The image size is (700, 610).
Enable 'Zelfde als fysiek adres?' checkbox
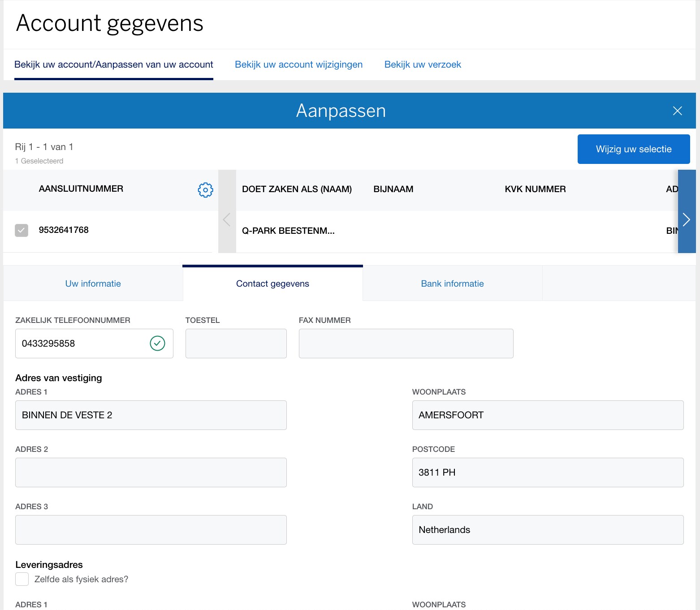click(22, 579)
